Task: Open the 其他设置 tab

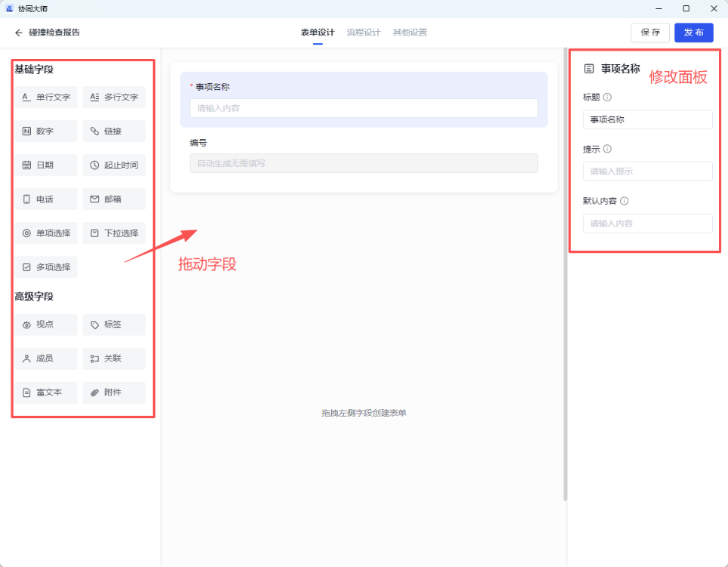Action: click(410, 32)
